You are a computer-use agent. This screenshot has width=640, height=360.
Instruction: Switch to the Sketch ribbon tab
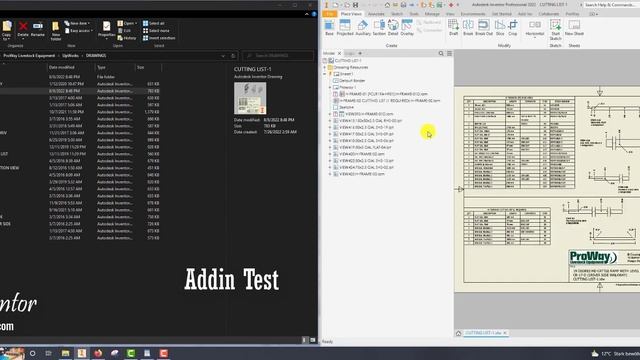[397, 14]
